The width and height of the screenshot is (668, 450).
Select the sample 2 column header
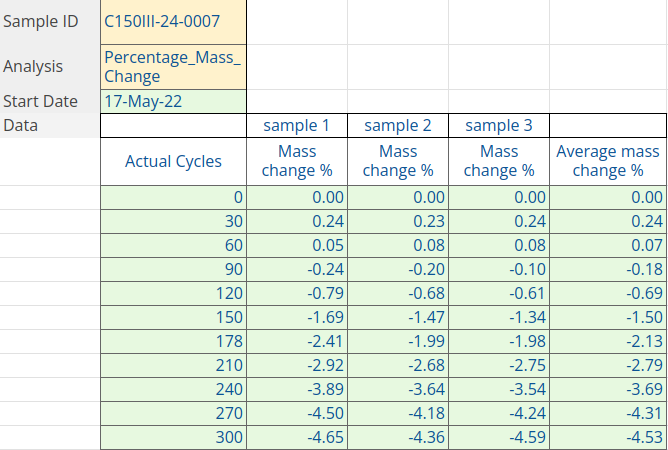(397, 125)
